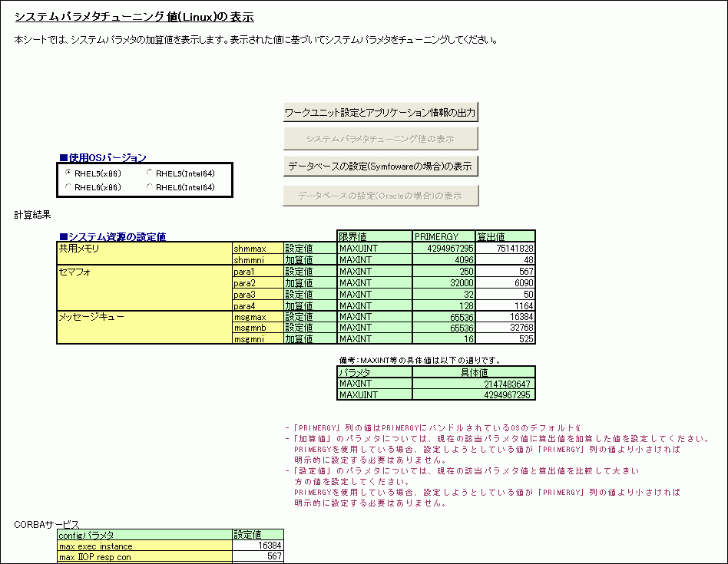
Task: Click the 具体値 header cell
Action: tap(474, 372)
